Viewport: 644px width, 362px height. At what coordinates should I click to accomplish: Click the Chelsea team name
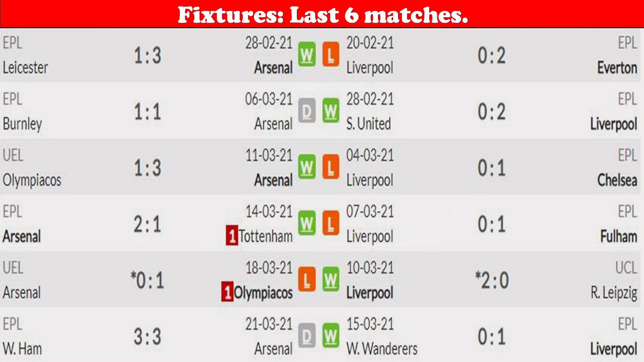(617, 180)
